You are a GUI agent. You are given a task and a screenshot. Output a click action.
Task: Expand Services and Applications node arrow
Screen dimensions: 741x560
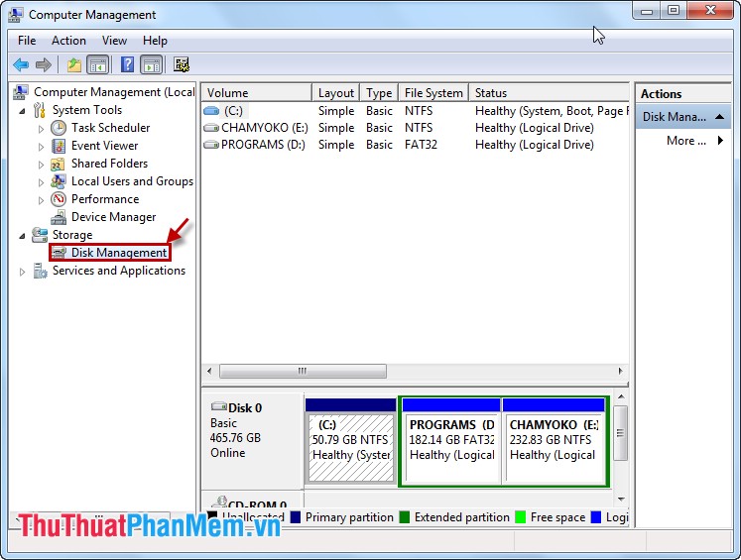point(22,272)
